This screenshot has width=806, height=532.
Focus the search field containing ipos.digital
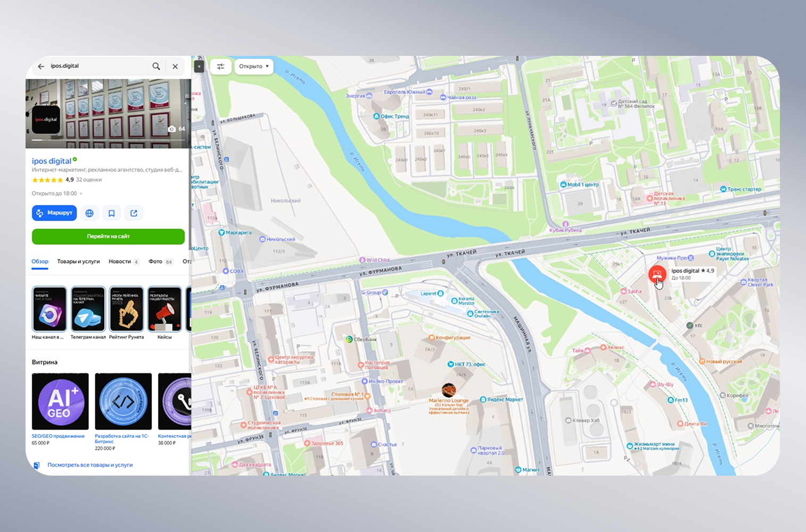tap(98, 66)
